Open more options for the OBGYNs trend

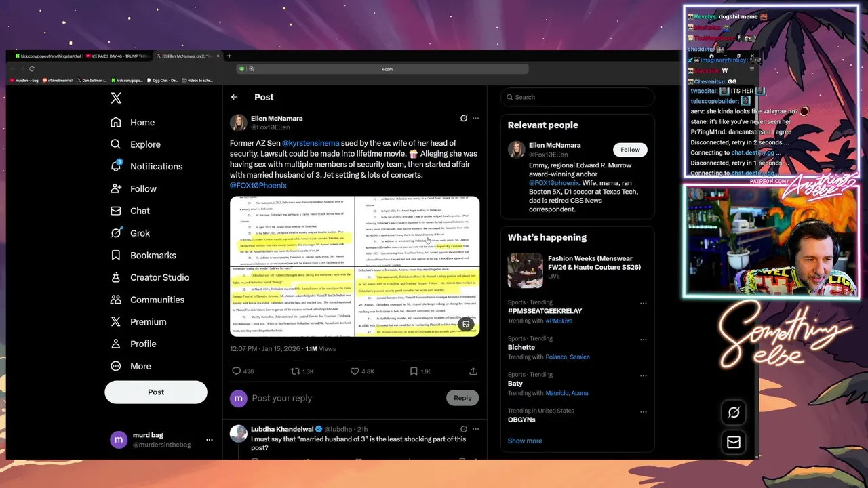(x=644, y=411)
